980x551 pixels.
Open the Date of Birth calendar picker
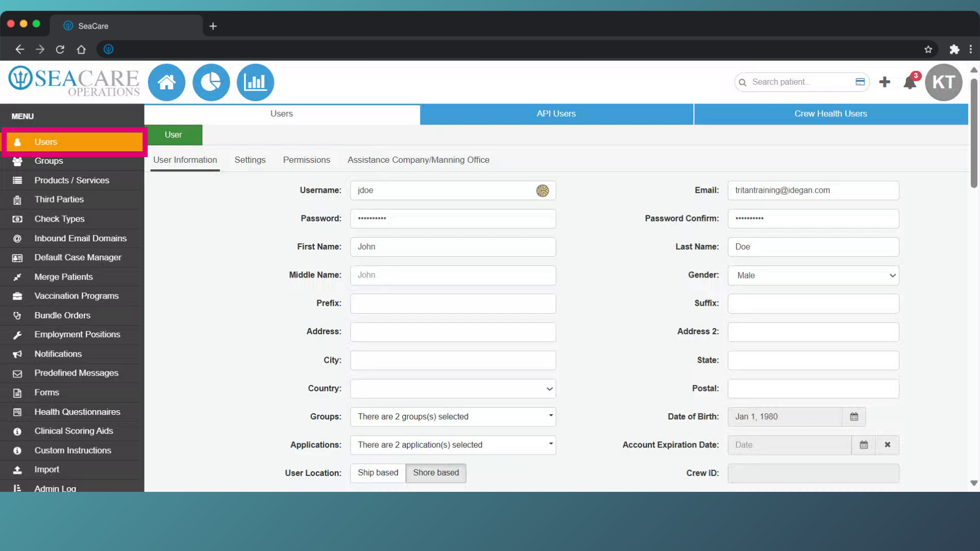tap(854, 417)
